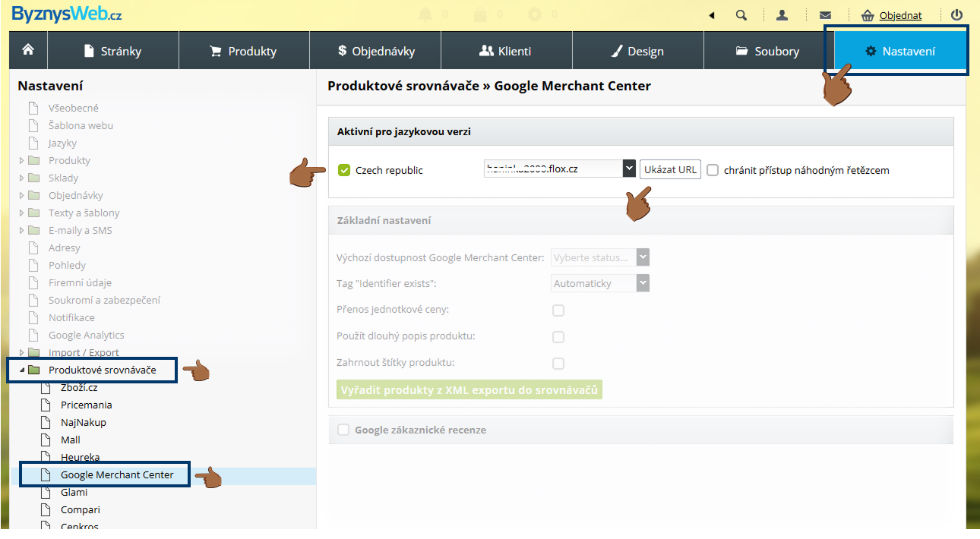The height and width of the screenshot is (539, 980).
Task: Click the Aktivní pro jazykovou verzi header
Action: coord(640,131)
